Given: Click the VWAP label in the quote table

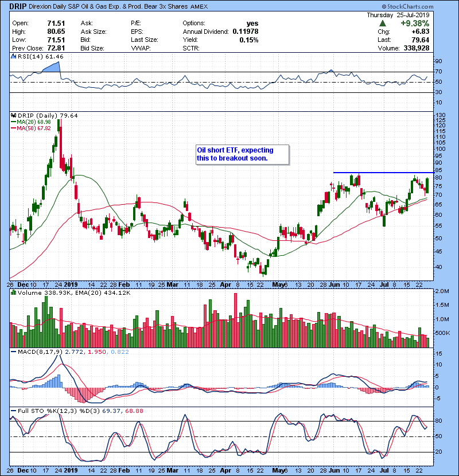Looking at the screenshot, I should point(141,48).
